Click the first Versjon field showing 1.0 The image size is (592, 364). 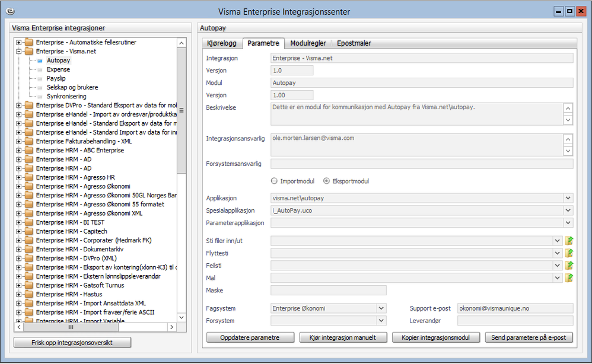[x=292, y=71]
